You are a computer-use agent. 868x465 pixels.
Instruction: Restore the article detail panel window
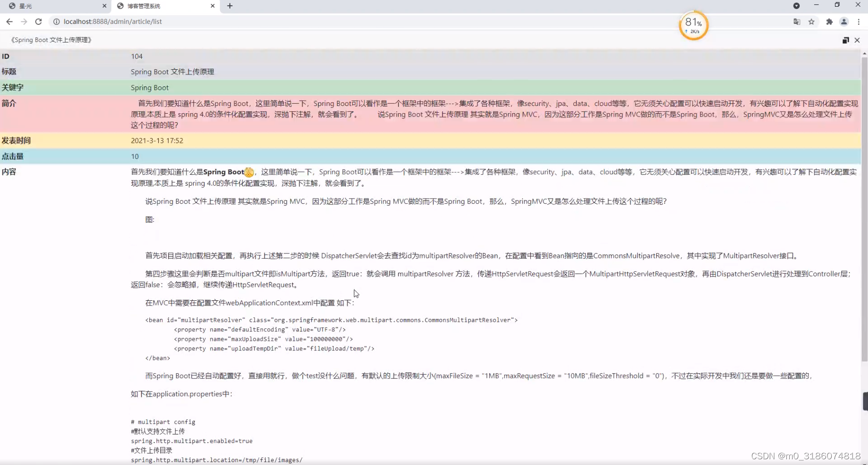pos(845,40)
